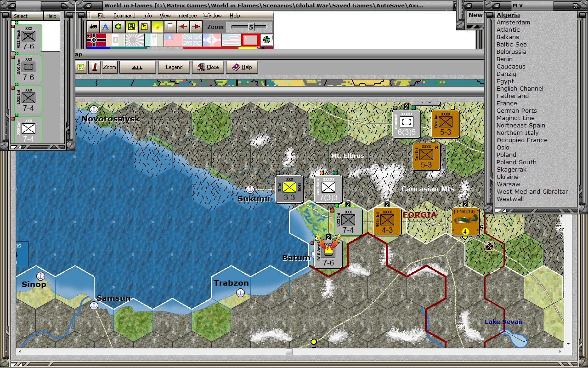The image size is (588, 368).
Task: Click the DAK 7-6 counter near Batum
Action: (x=328, y=254)
